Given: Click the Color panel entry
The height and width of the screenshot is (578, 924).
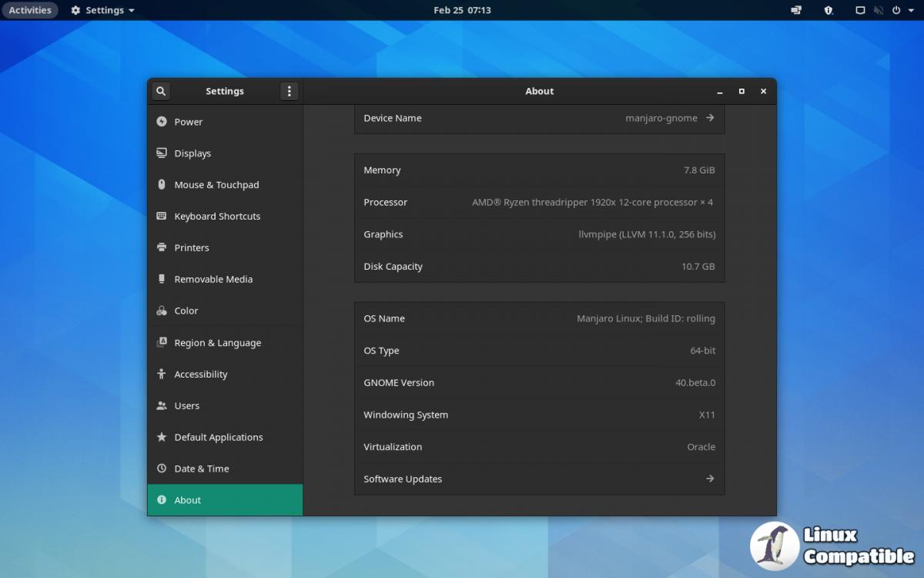Looking at the screenshot, I should click(x=186, y=311).
